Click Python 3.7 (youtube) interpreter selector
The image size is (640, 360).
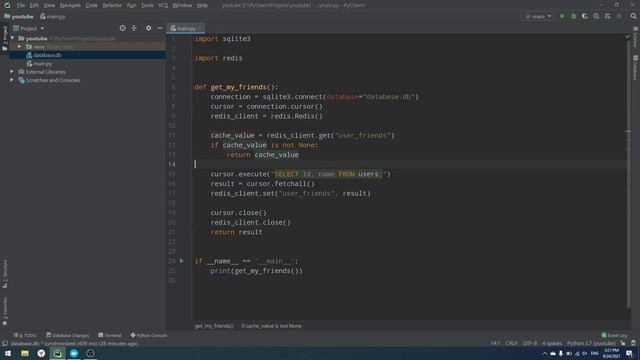[591, 343]
